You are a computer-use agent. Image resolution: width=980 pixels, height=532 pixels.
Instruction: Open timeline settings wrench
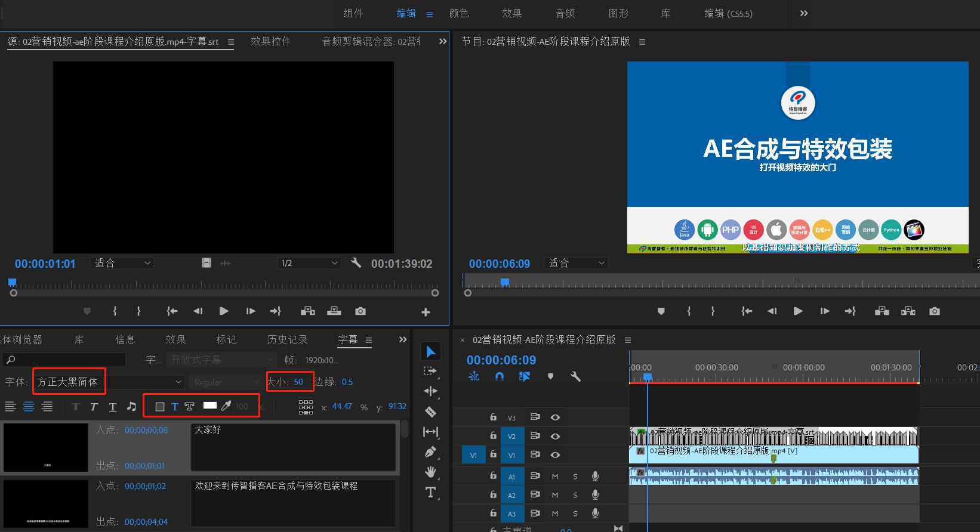click(x=575, y=376)
